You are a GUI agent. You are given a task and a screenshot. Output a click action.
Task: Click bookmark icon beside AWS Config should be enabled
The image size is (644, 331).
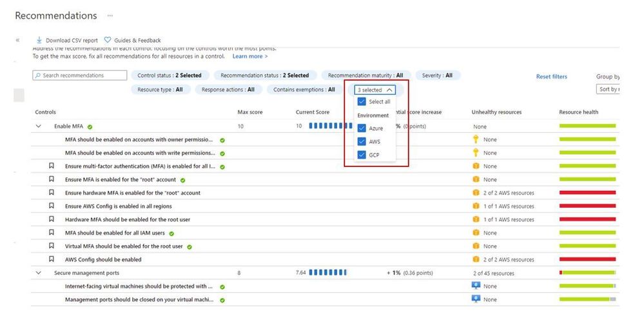point(52,259)
